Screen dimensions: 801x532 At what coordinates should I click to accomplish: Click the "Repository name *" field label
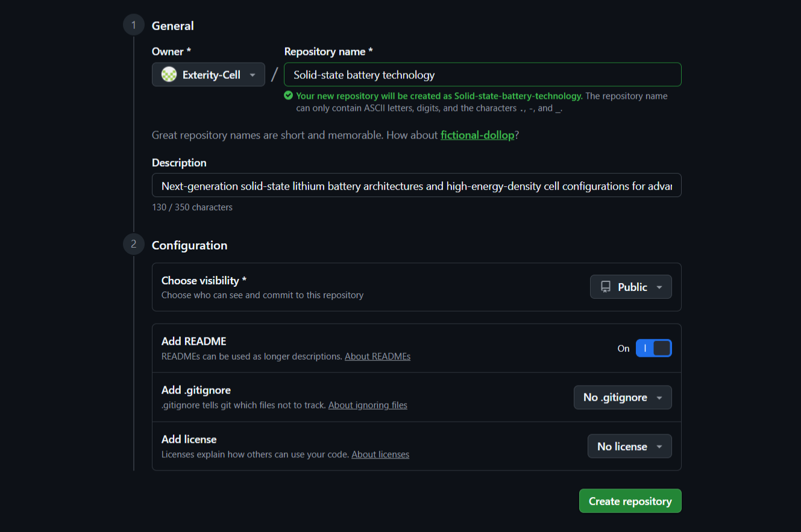click(x=328, y=52)
